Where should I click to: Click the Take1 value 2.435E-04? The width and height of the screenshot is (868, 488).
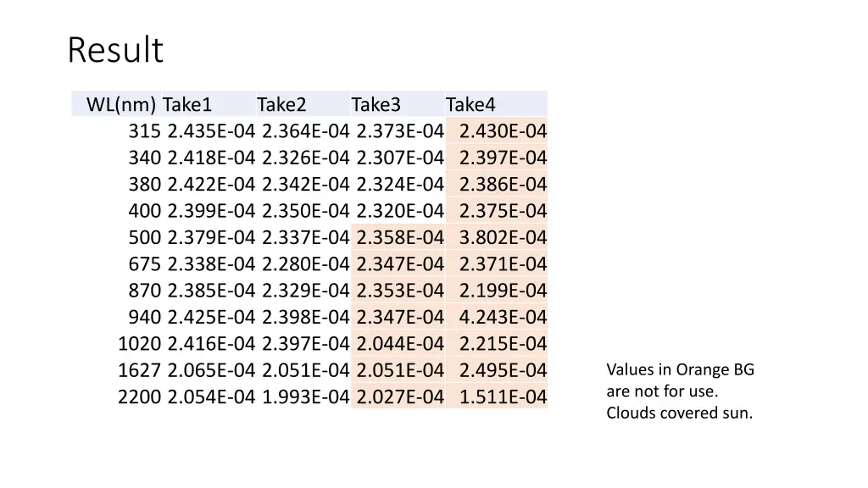(211, 131)
